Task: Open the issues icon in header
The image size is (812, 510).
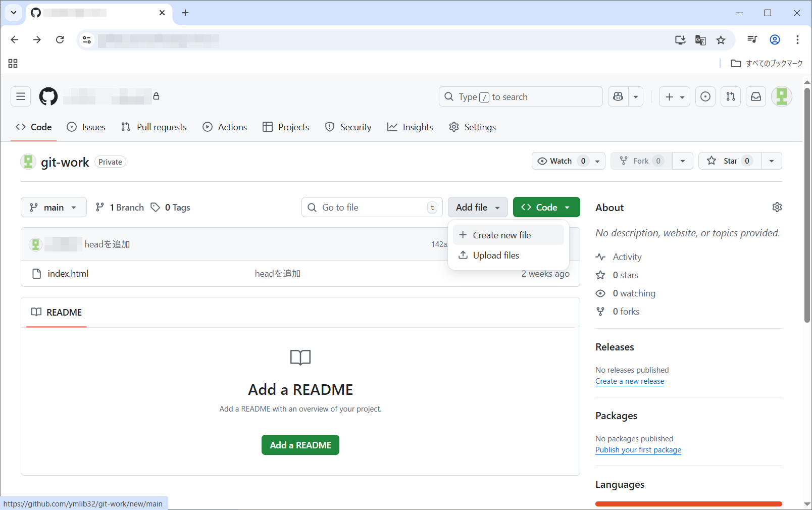Action: pyautogui.click(x=705, y=96)
